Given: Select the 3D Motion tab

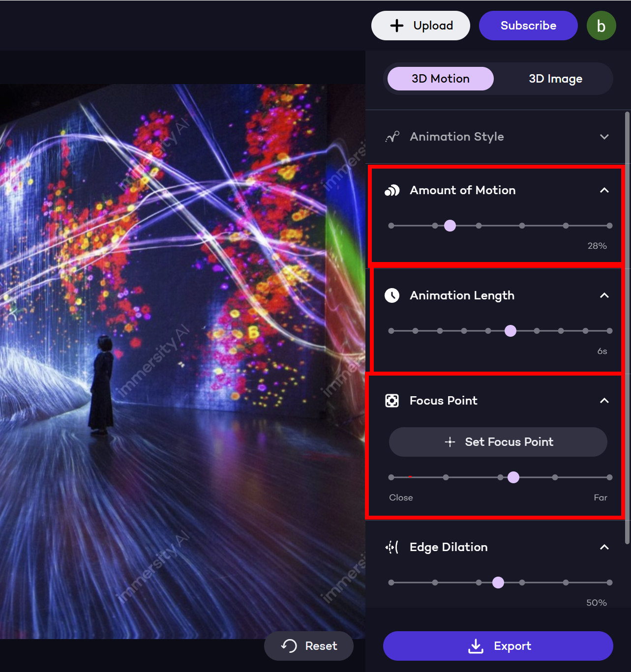Looking at the screenshot, I should click(441, 79).
